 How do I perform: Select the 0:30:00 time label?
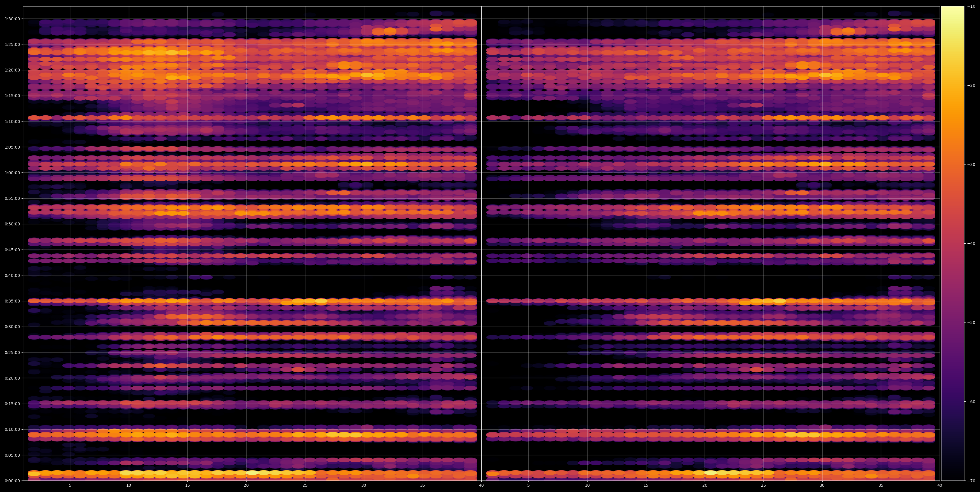[x=12, y=326]
